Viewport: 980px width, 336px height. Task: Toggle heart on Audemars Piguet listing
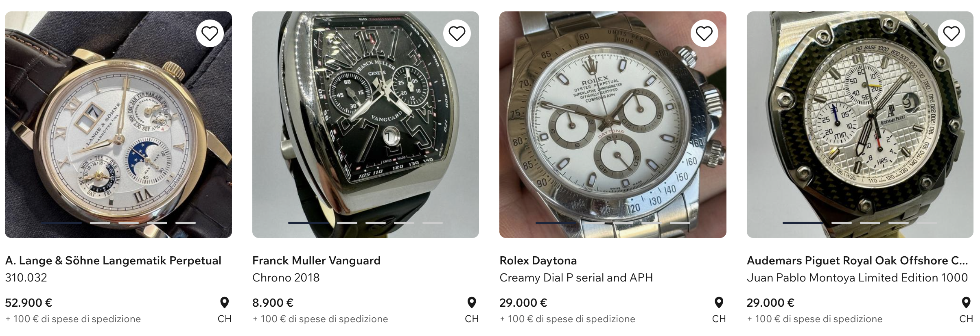pos(951,33)
